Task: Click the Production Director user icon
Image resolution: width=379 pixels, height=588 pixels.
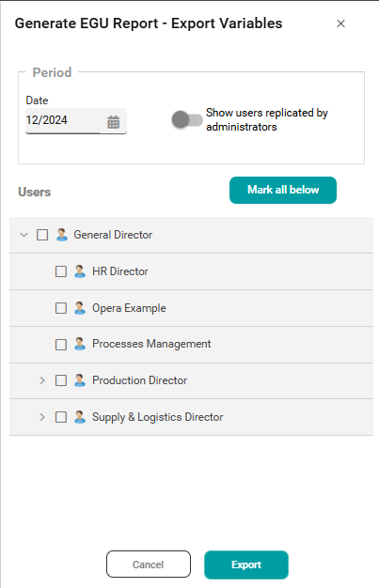Action: pos(80,380)
